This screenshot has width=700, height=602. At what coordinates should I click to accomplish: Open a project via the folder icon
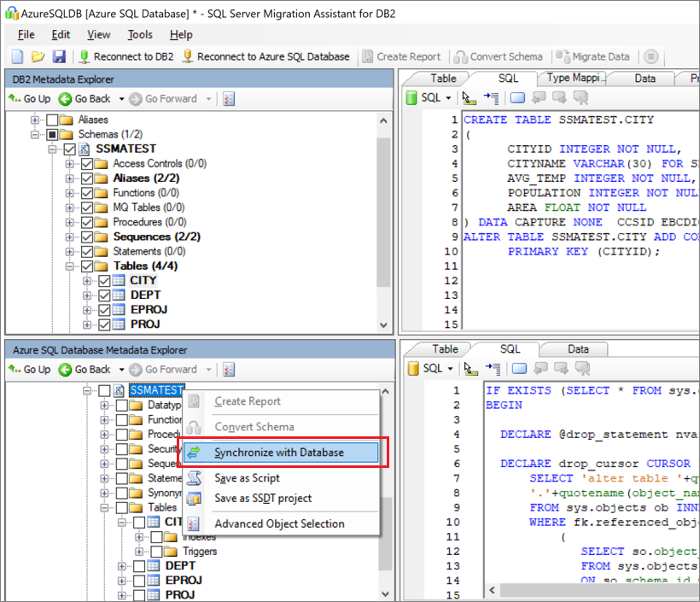click(37, 56)
